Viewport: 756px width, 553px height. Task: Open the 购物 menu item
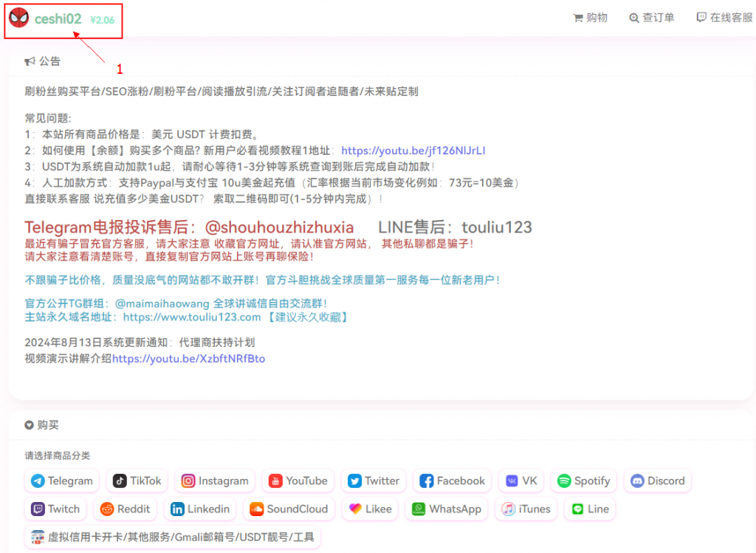pyautogui.click(x=597, y=18)
